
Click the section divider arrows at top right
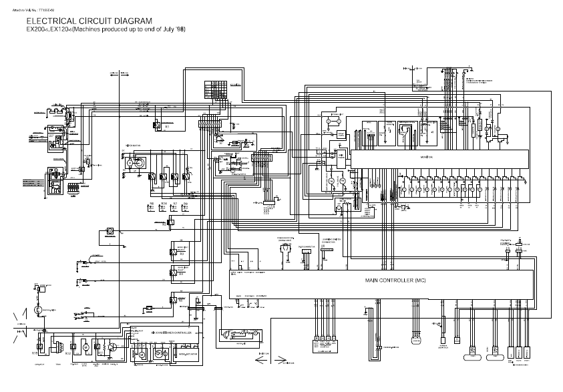point(413,68)
